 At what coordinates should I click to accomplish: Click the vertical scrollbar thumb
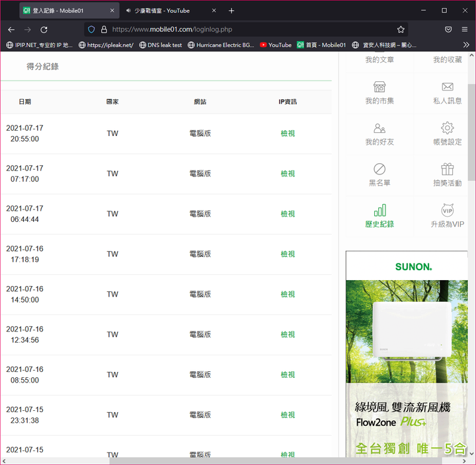tap(471, 132)
